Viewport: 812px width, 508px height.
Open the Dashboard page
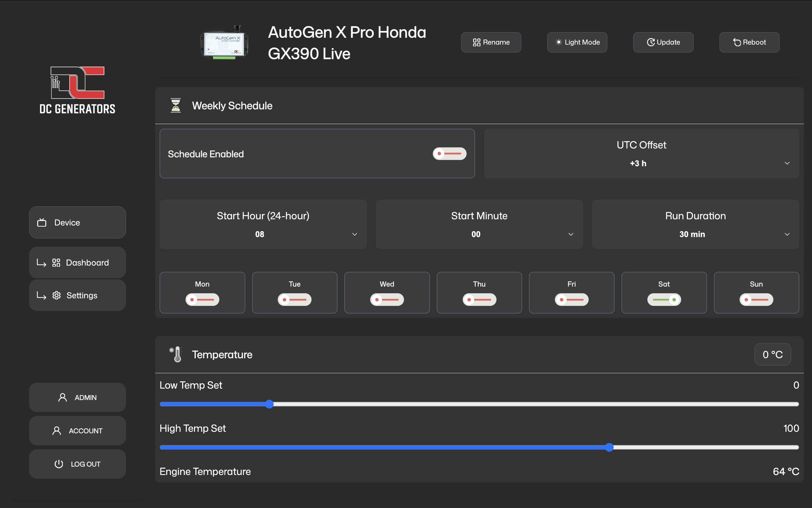click(x=78, y=263)
